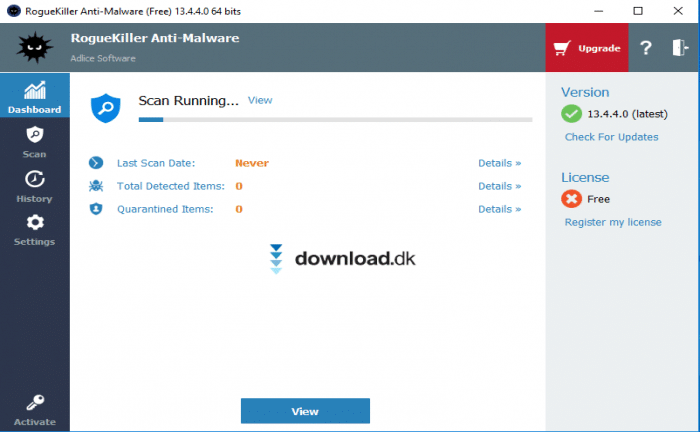Viewport: 700px width, 432px height.
Task: Click the red X license status icon
Action: coord(571,199)
